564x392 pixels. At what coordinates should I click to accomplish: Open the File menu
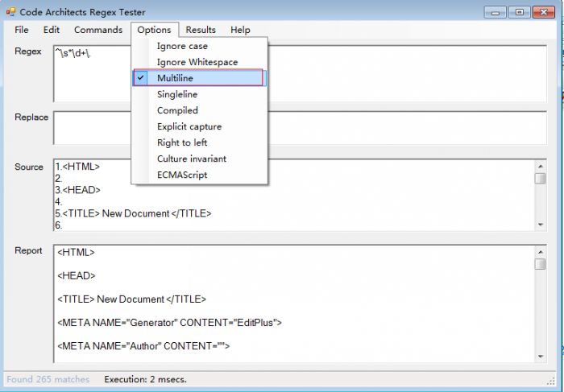(x=22, y=30)
